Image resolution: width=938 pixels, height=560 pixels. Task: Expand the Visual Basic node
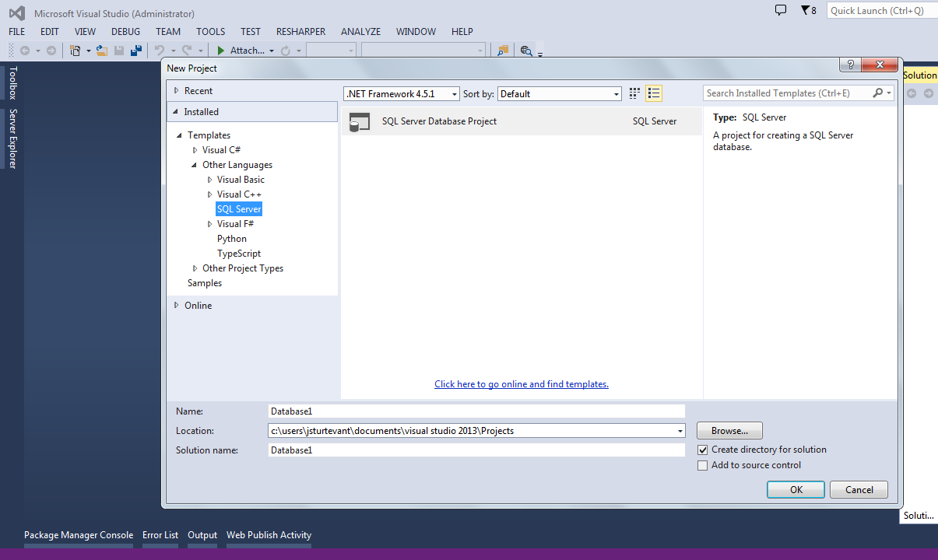click(x=210, y=180)
